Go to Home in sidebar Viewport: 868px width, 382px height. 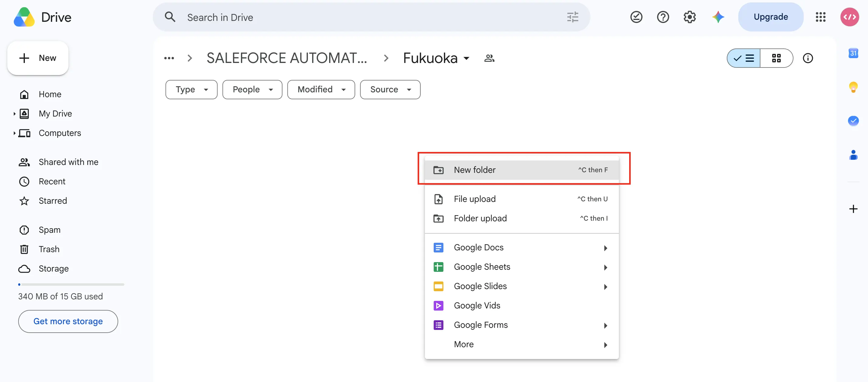click(49, 94)
